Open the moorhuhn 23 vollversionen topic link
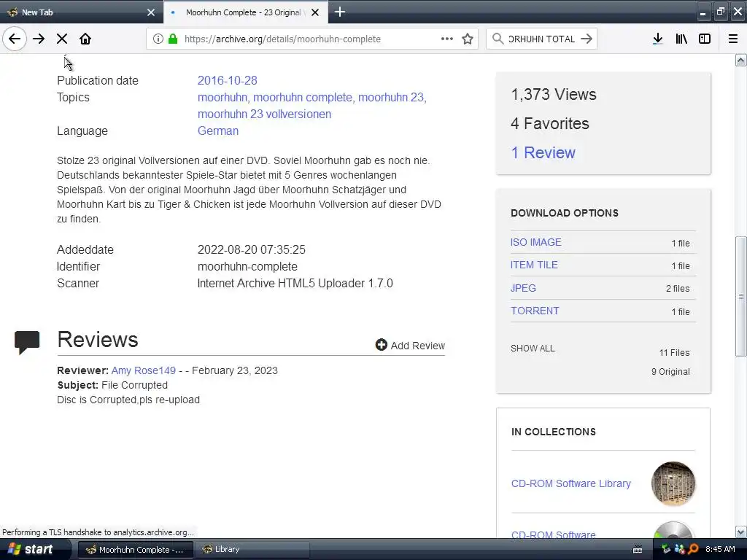The width and height of the screenshot is (747, 560). tap(264, 114)
